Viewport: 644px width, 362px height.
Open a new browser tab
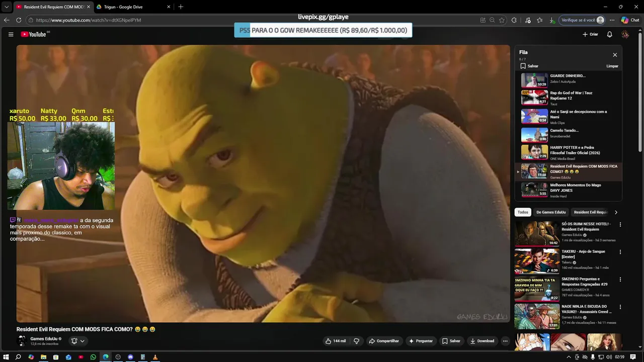[181, 7]
